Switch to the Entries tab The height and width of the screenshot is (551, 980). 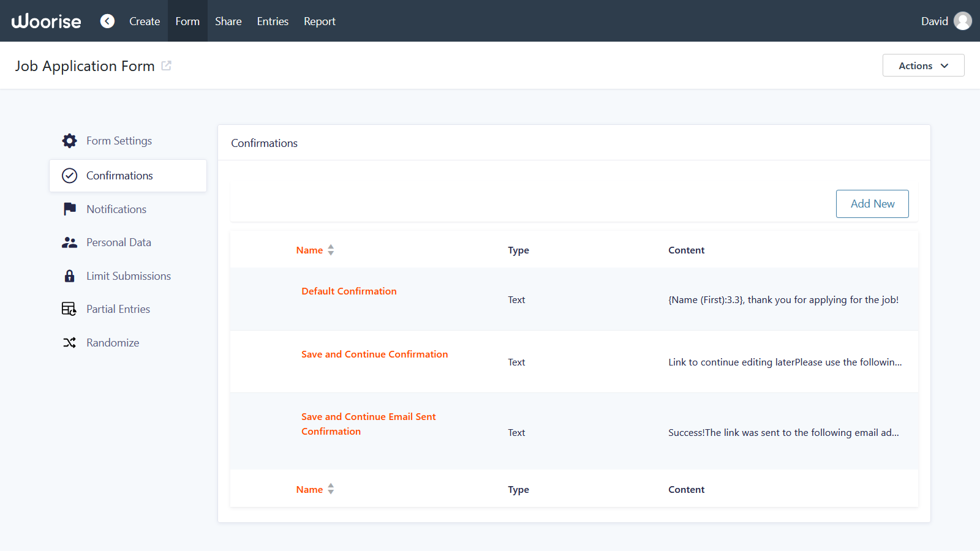272,21
